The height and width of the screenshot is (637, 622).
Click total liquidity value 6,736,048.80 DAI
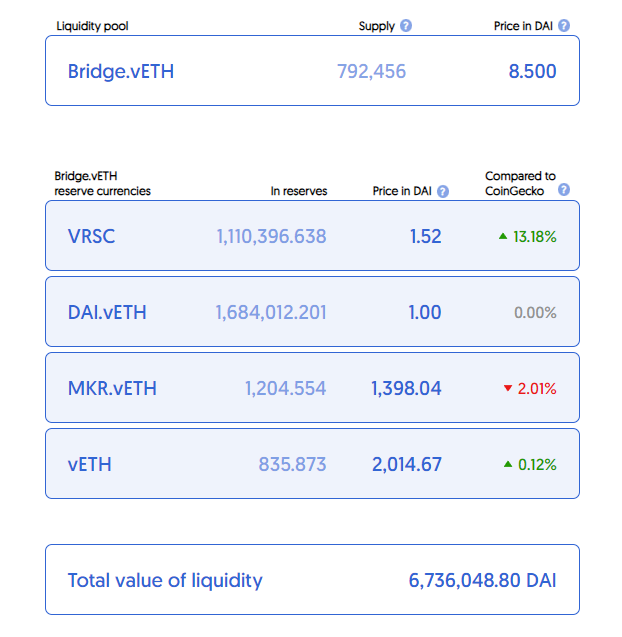[482, 580]
